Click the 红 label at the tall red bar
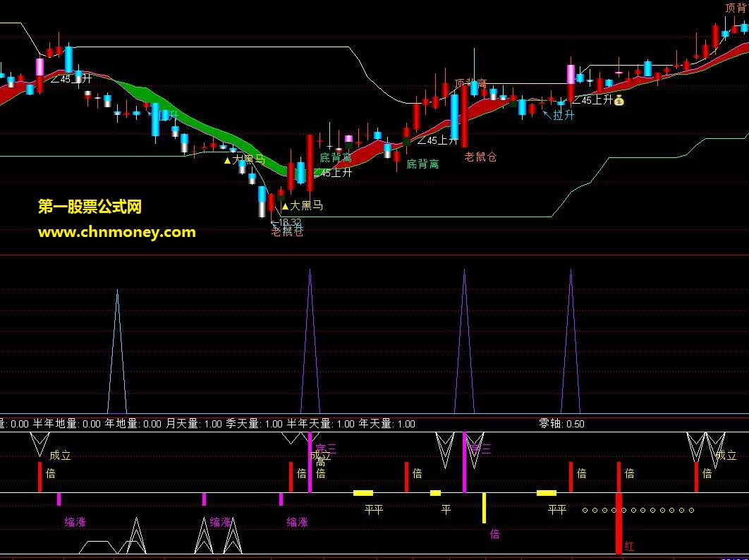Viewport: 749px width, 560px height. click(630, 546)
